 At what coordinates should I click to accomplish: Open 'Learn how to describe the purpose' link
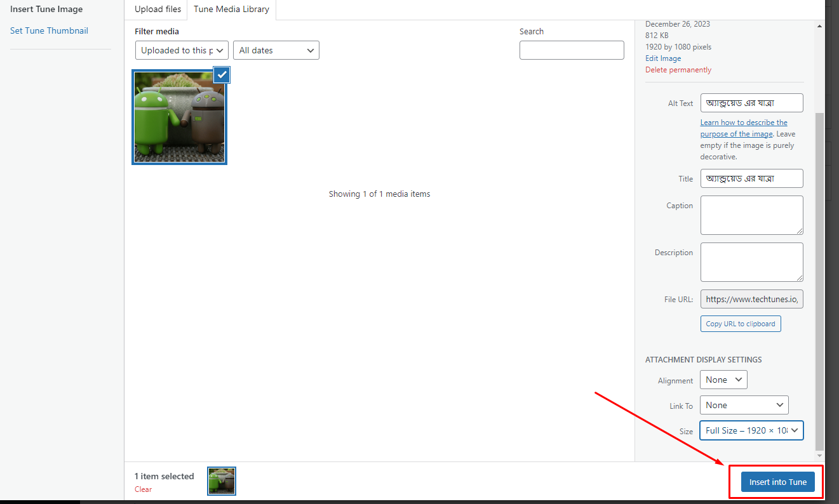744,128
